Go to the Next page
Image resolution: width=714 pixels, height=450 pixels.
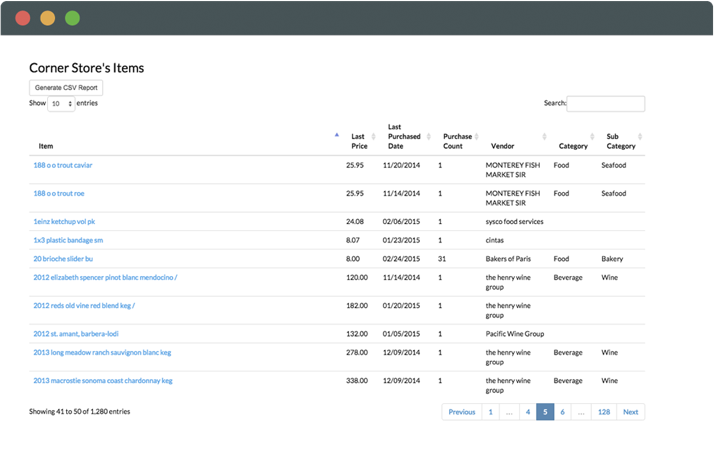coord(630,412)
